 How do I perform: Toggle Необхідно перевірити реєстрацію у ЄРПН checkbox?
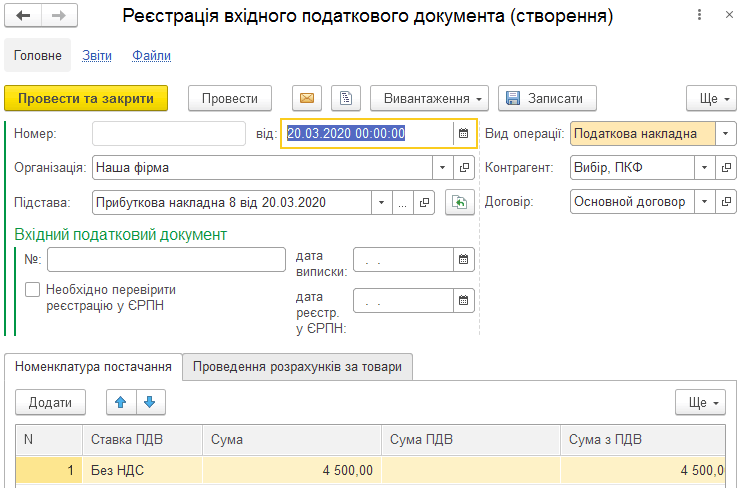[x=32, y=289]
